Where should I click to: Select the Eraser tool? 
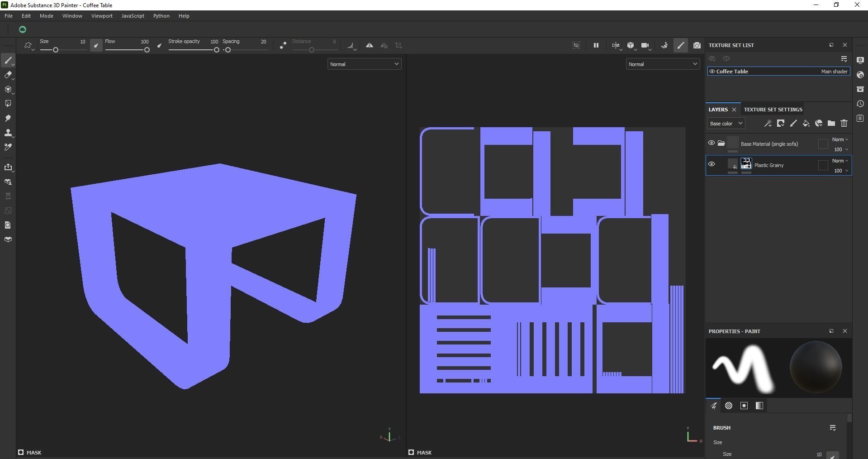(x=8, y=75)
